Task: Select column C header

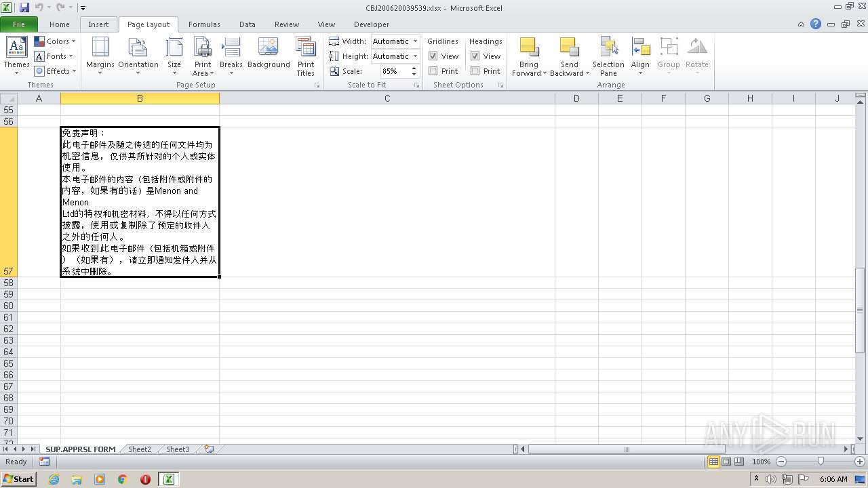Action: pos(387,98)
